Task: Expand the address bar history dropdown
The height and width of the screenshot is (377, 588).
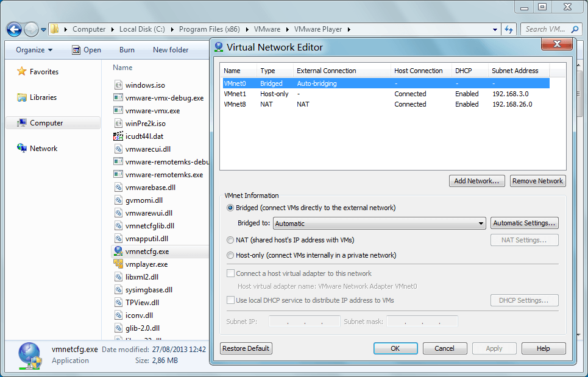Action: 495,29
